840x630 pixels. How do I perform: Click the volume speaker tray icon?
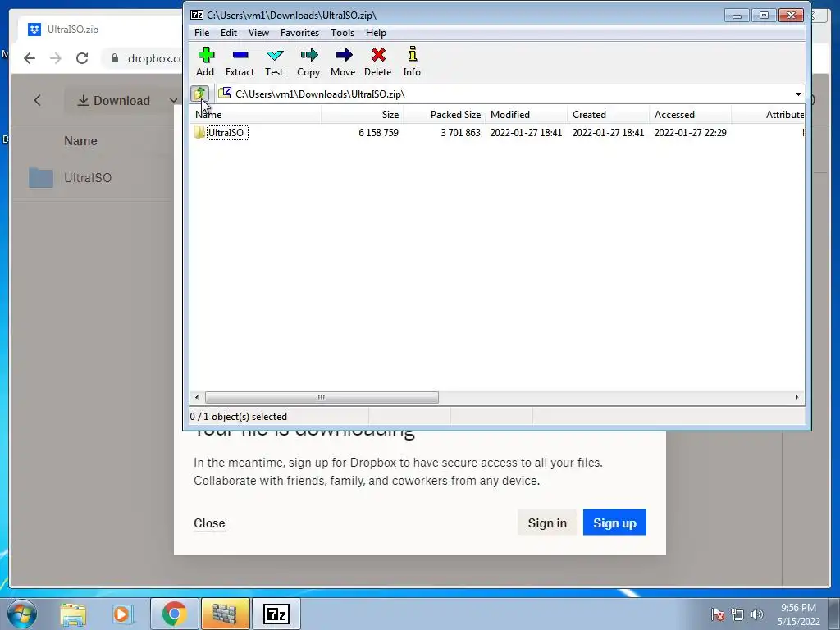(x=757, y=614)
